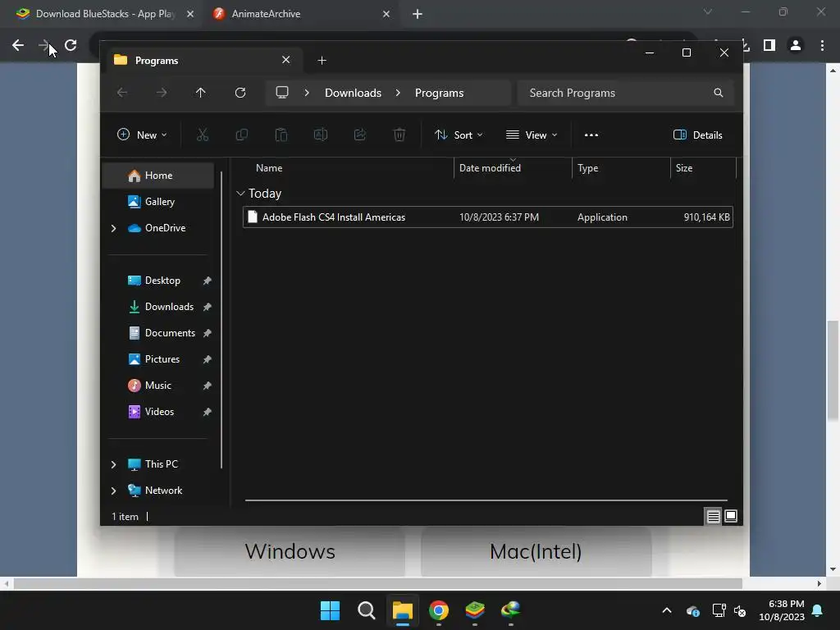Click the Cut scissors icon in toolbar
Screen dimensions: 840x630
point(202,135)
